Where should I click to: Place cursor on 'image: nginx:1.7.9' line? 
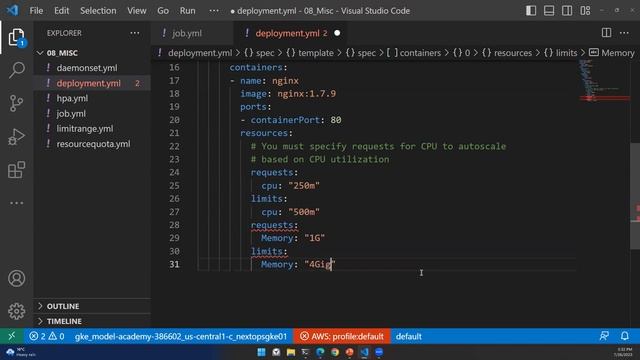pyautogui.click(x=288, y=93)
